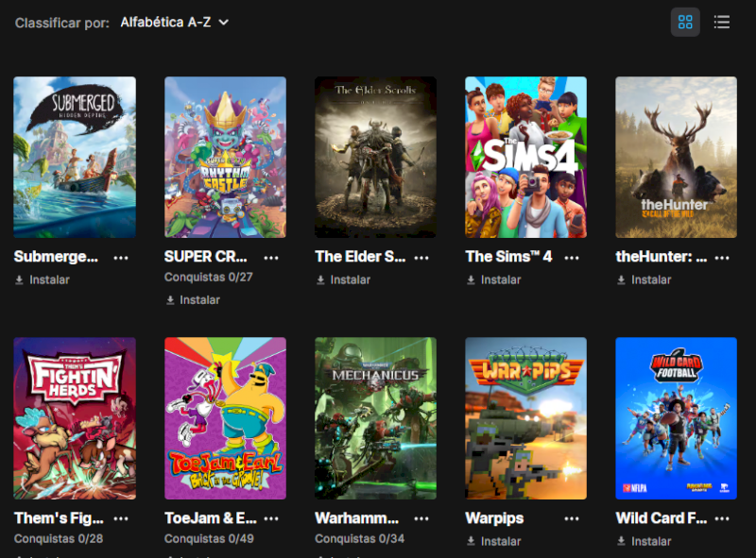Install The Elder Scrolls Online
Image resolution: width=756 pixels, height=558 pixels.
pyautogui.click(x=343, y=280)
